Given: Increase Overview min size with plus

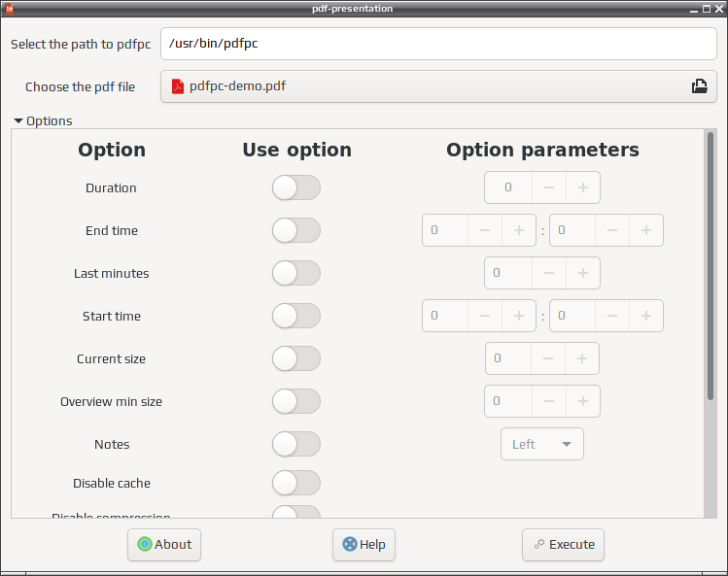Looking at the screenshot, I should click(583, 401).
